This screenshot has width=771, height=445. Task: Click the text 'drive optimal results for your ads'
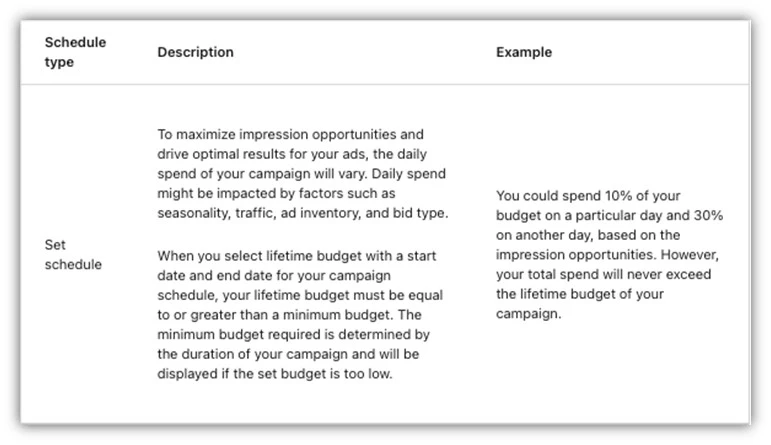point(262,154)
